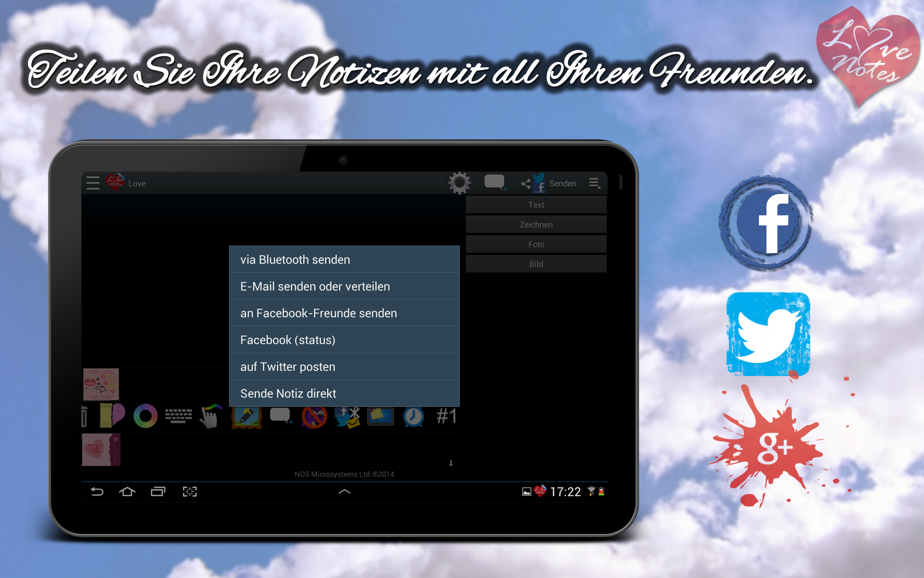Choose Bild in the side panel
Viewport: 924px width, 578px height.
point(536,264)
